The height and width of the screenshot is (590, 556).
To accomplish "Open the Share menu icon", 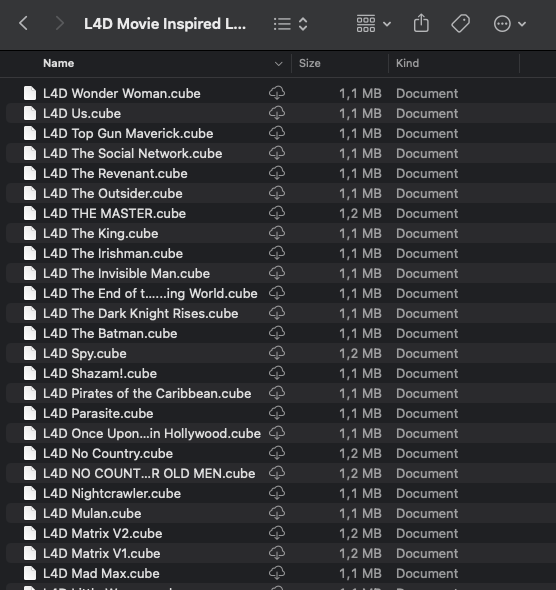I will pyautogui.click(x=421, y=23).
